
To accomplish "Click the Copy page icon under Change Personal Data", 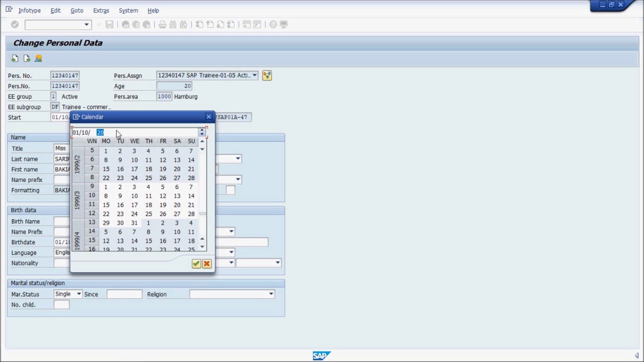I will click(27, 59).
